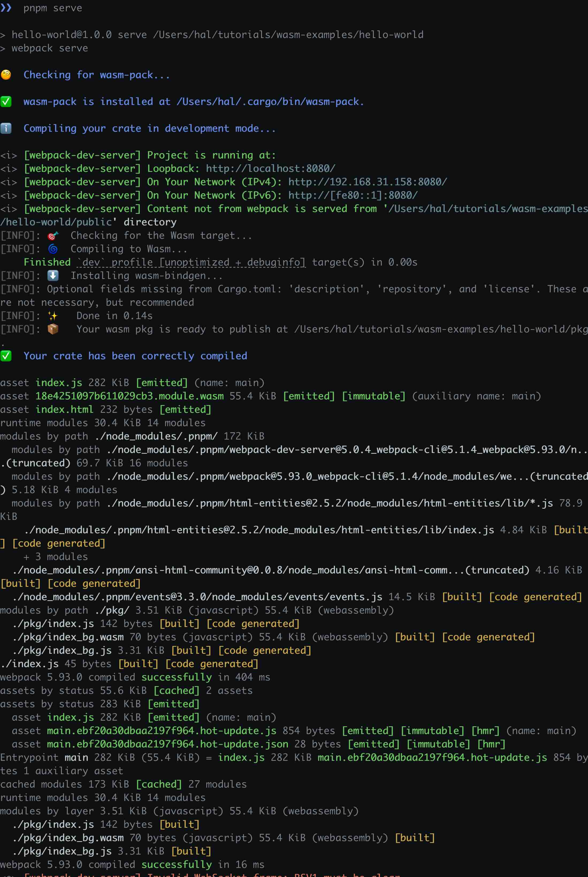Click 'index.html' asset name
Image resolution: width=588 pixels, height=877 pixels.
click(x=64, y=409)
